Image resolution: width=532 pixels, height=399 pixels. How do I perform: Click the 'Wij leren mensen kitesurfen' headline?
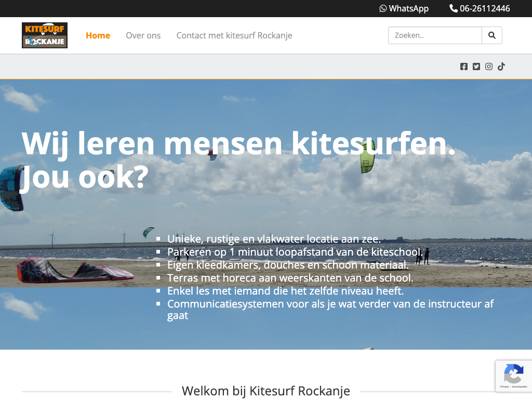click(238, 144)
